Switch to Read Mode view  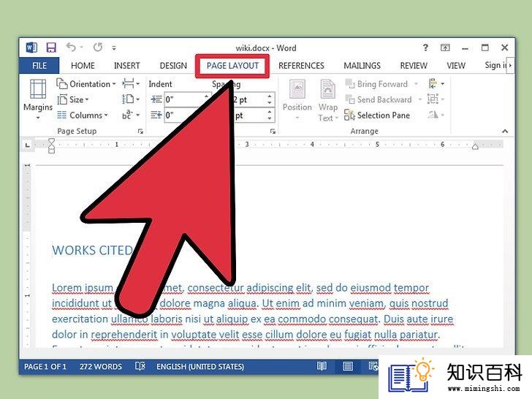(322, 366)
